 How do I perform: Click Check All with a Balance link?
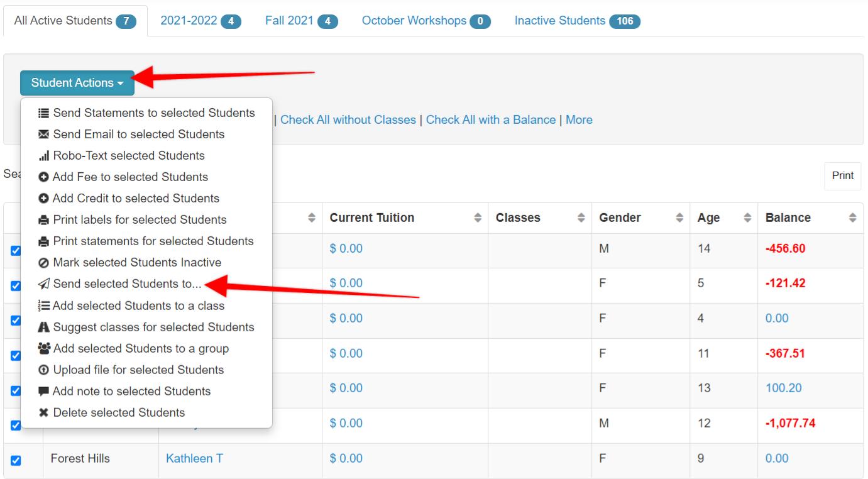(491, 120)
